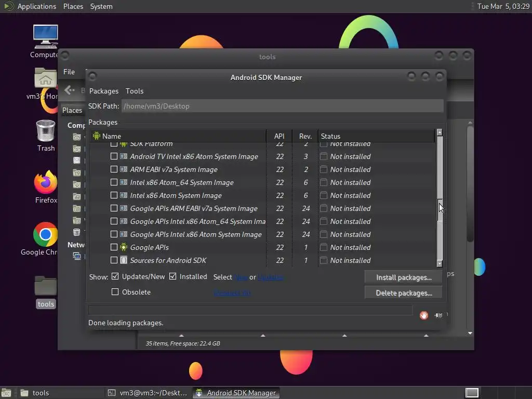Viewport: 532px width, 399px height.
Task: Click the Delete packages button
Action: click(x=403, y=293)
